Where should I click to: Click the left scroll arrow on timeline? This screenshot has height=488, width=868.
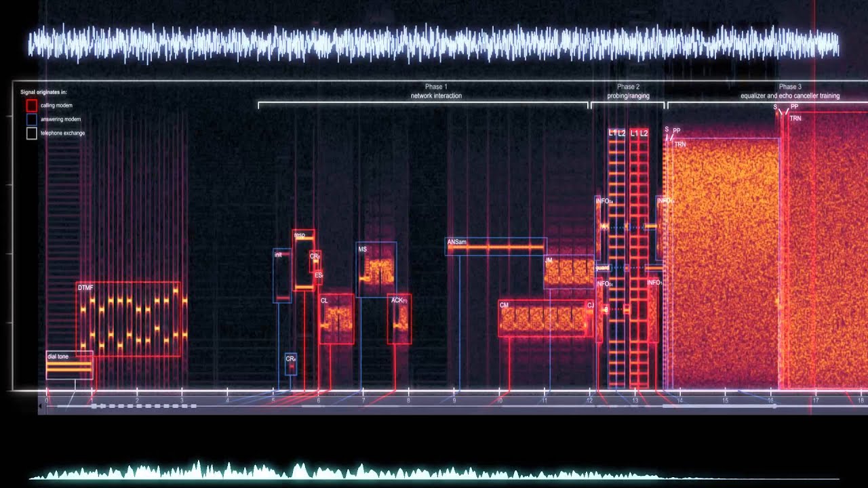(41, 406)
